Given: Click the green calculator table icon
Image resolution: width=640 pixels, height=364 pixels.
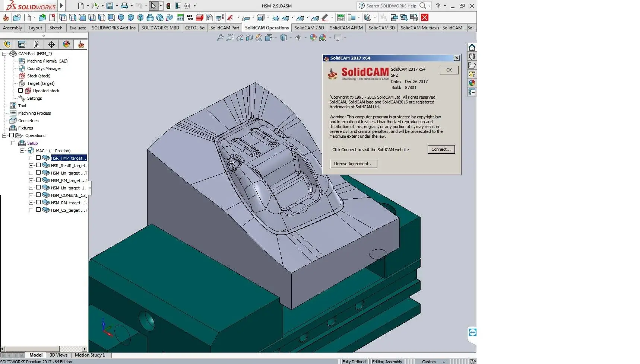Looking at the screenshot, I should tap(180, 17).
